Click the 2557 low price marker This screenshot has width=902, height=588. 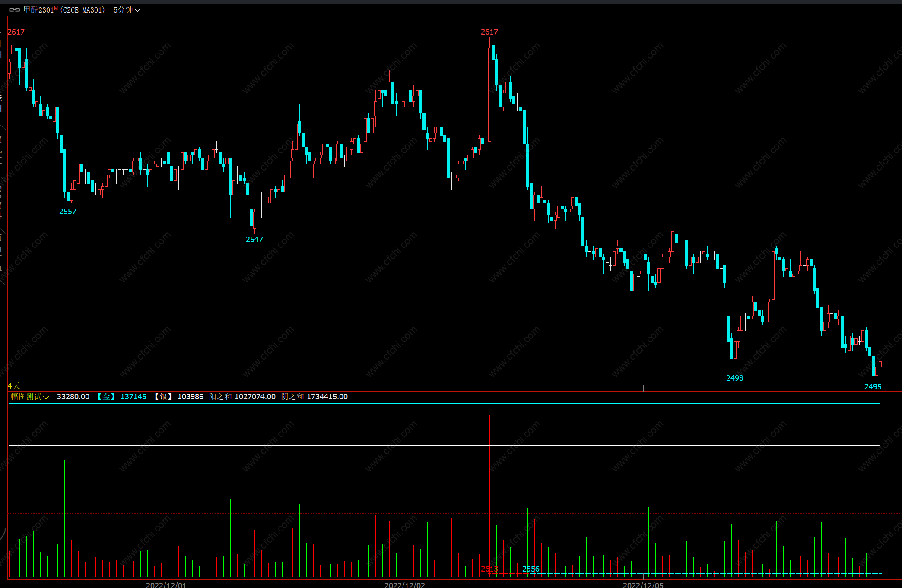(x=67, y=212)
